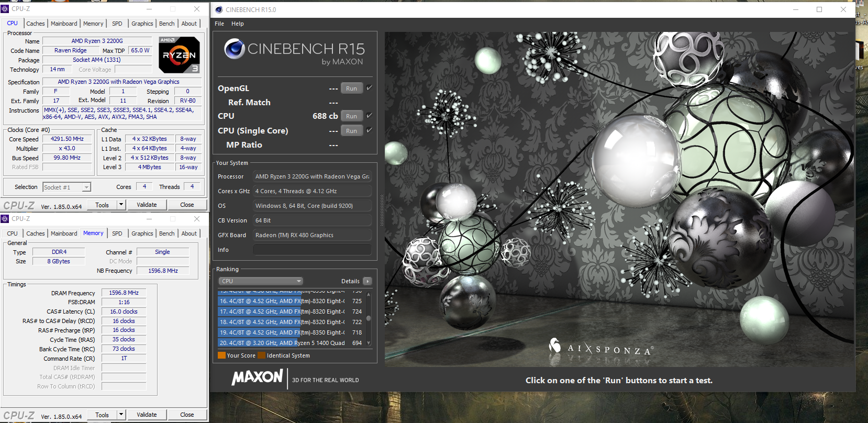Select ranking row 16 with score 725
868x423 pixels.
pyautogui.click(x=291, y=301)
